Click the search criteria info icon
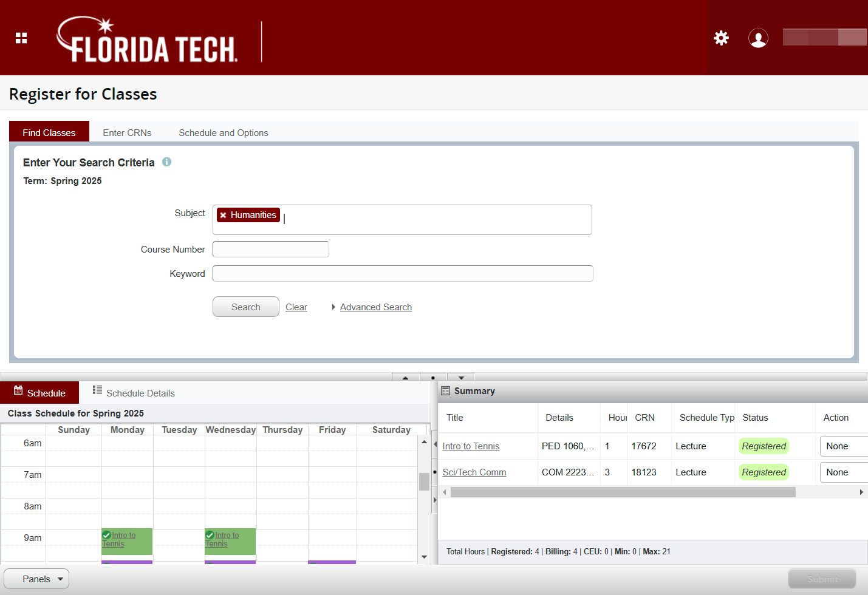 pos(167,162)
